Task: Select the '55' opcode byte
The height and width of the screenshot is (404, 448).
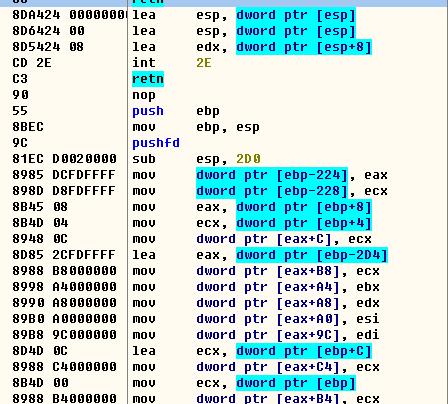Action: coord(20,111)
